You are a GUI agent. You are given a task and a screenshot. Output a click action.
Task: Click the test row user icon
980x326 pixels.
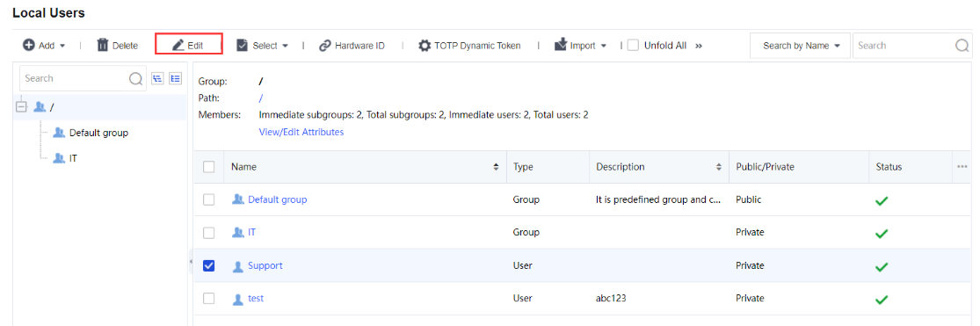tap(237, 299)
